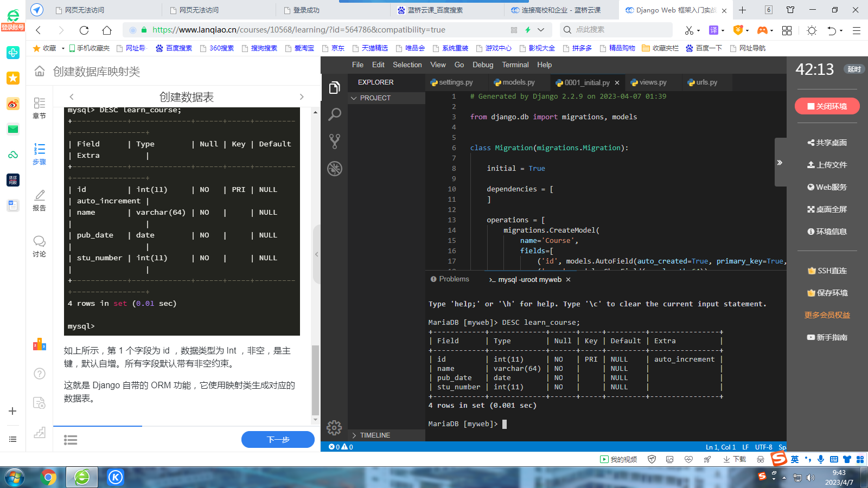
Task: Open the mail icon in browser sidebar
Action: 13,129
